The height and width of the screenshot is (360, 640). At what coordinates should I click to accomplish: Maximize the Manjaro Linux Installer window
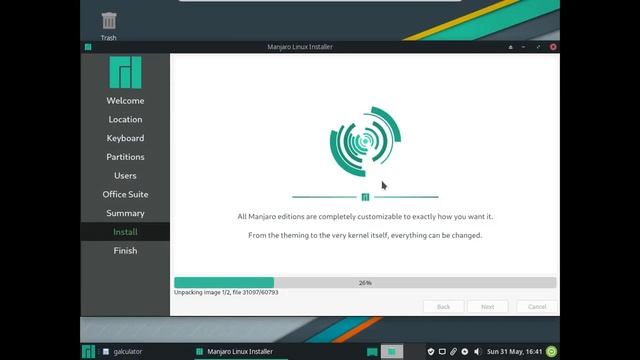538,47
